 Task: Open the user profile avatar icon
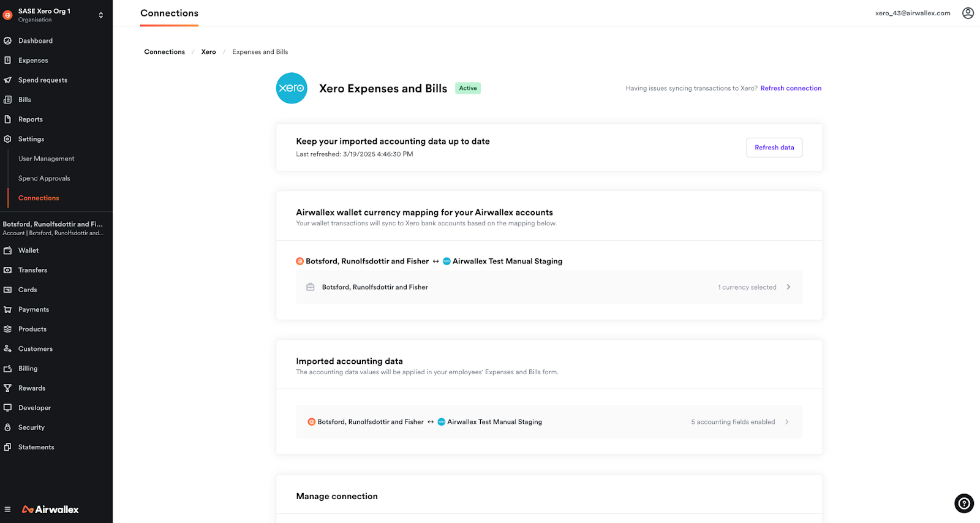tap(968, 13)
